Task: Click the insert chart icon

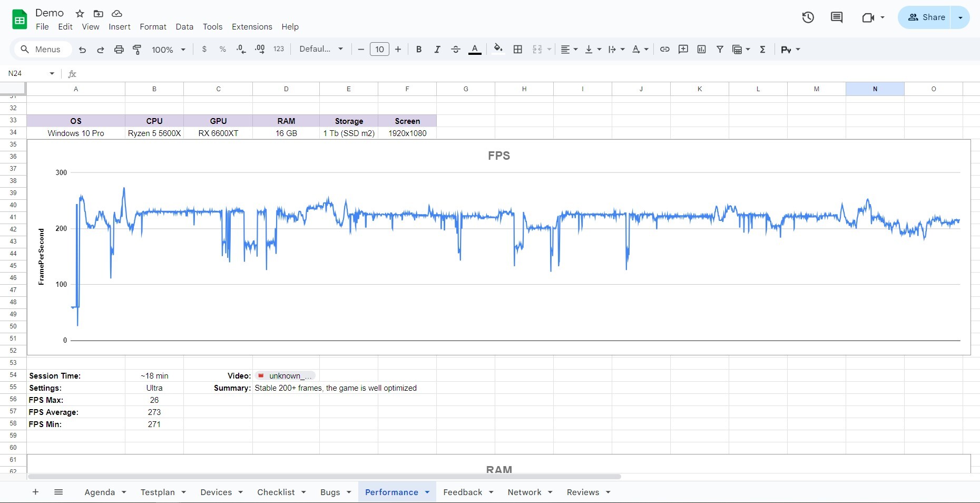Action: tap(701, 50)
